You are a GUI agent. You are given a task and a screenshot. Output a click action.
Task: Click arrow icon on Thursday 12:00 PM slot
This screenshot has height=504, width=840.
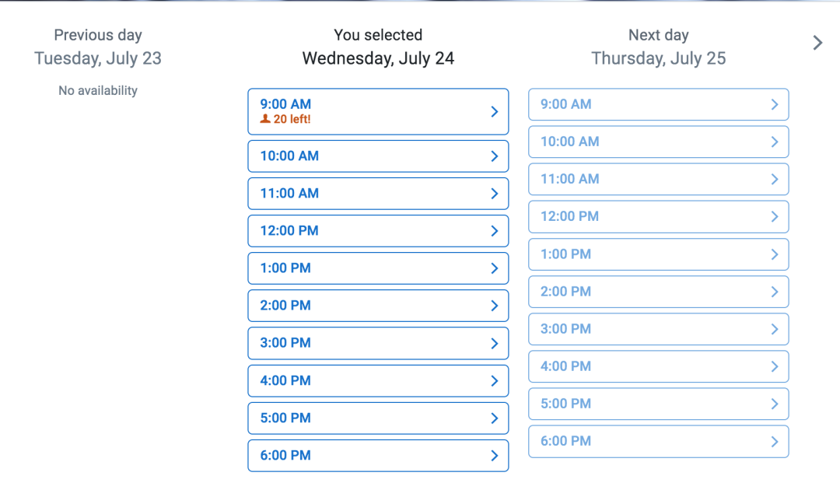click(x=775, y=216)
